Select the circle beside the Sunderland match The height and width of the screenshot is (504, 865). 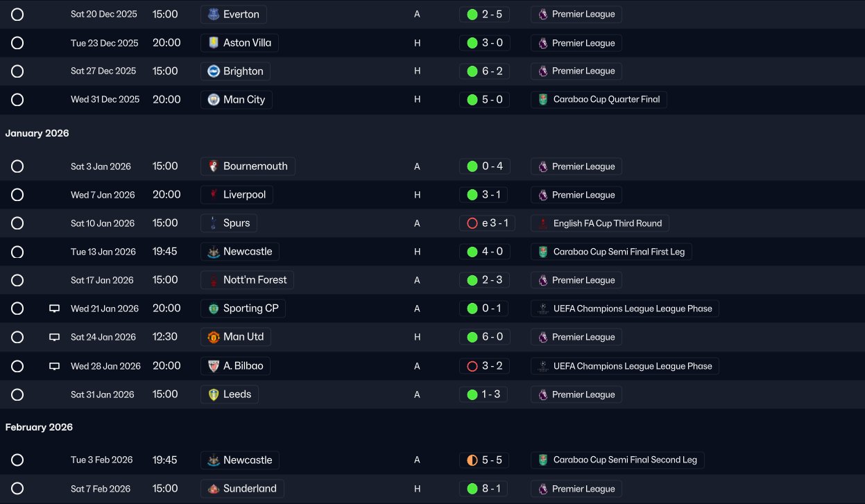[17, 489]
